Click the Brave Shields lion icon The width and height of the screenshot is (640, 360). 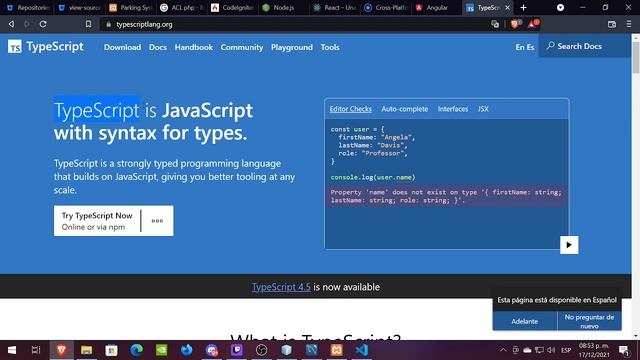(x=514, y=24)
